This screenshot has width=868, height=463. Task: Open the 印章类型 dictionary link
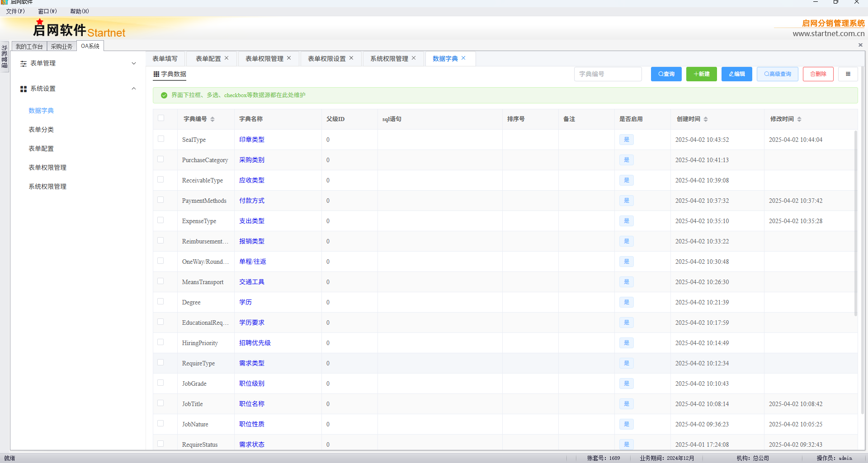coord(252,140)
